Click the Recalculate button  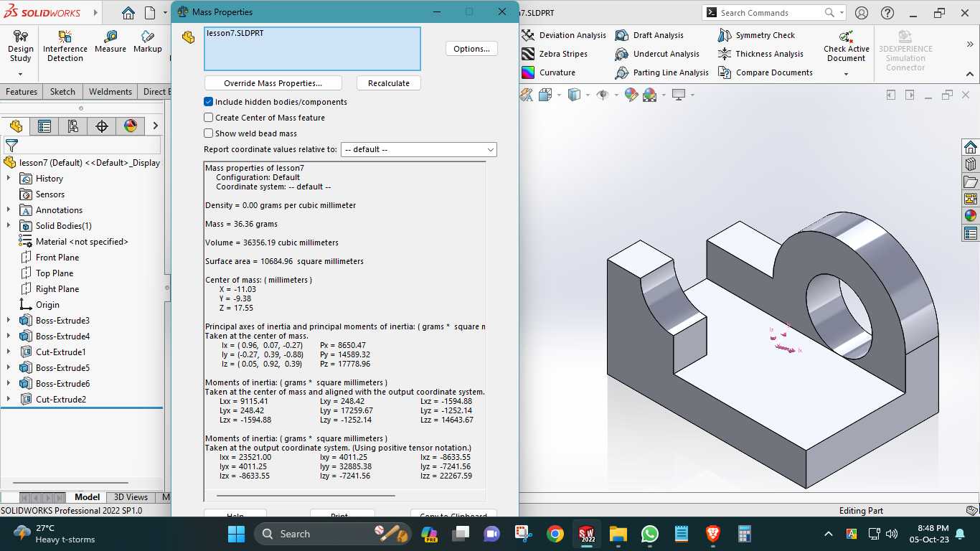coord(389,83)
